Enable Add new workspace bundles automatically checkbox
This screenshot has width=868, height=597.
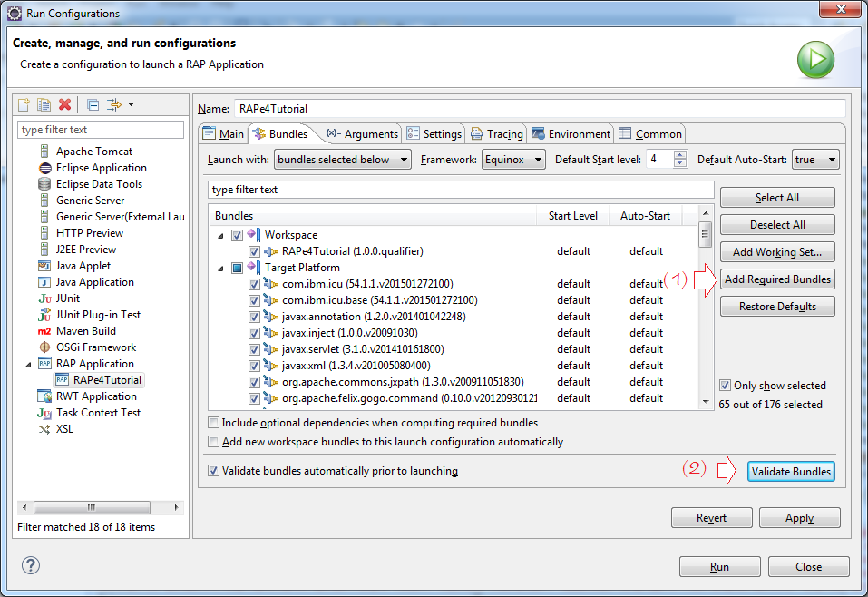tap(213, 441)
